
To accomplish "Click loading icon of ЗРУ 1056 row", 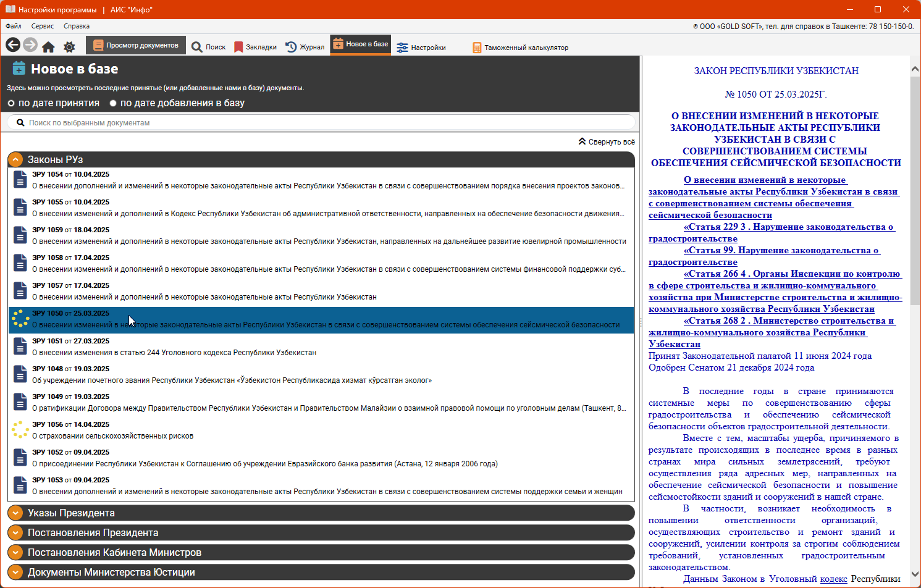I will click(x=20, y=430).
